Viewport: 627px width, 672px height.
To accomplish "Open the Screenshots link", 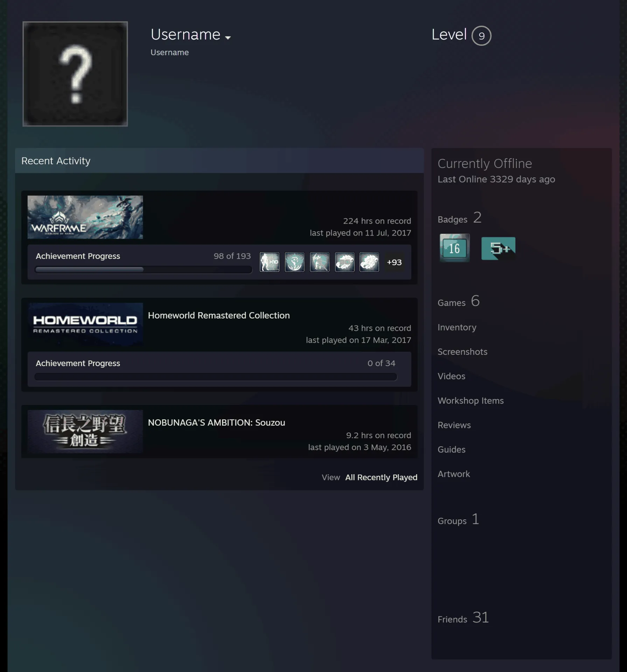I will [x=462, y=352].
